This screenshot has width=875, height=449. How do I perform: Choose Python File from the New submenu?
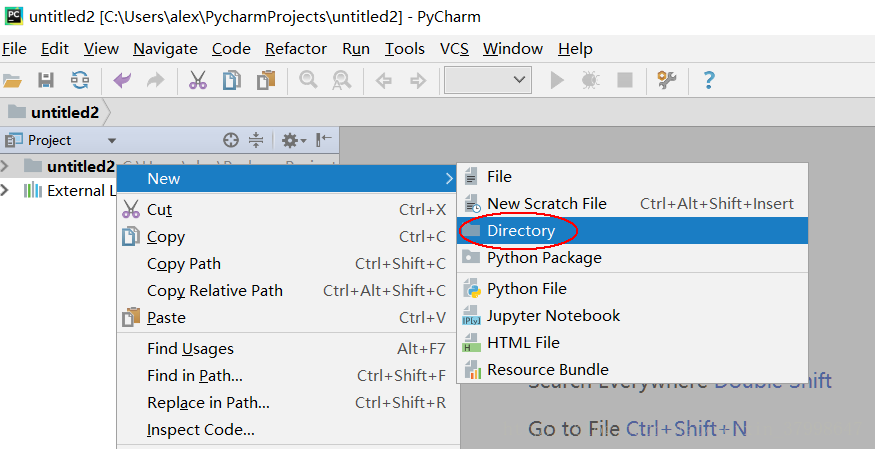[x=526, y=289]
